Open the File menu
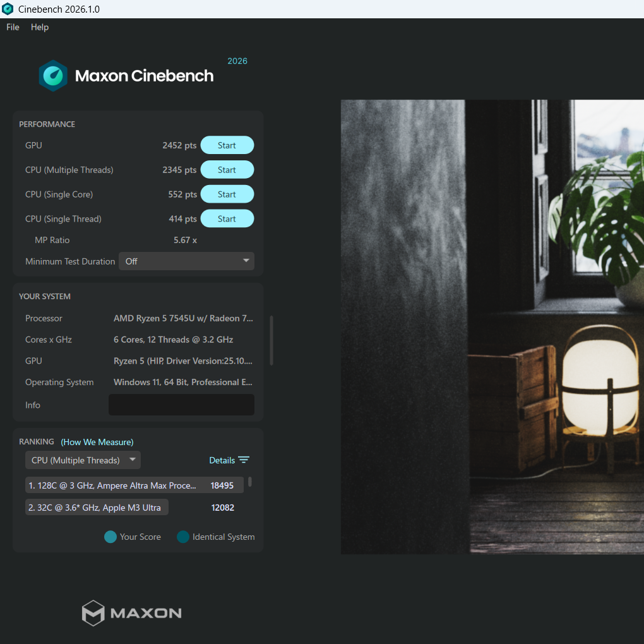 pos(13,27)
